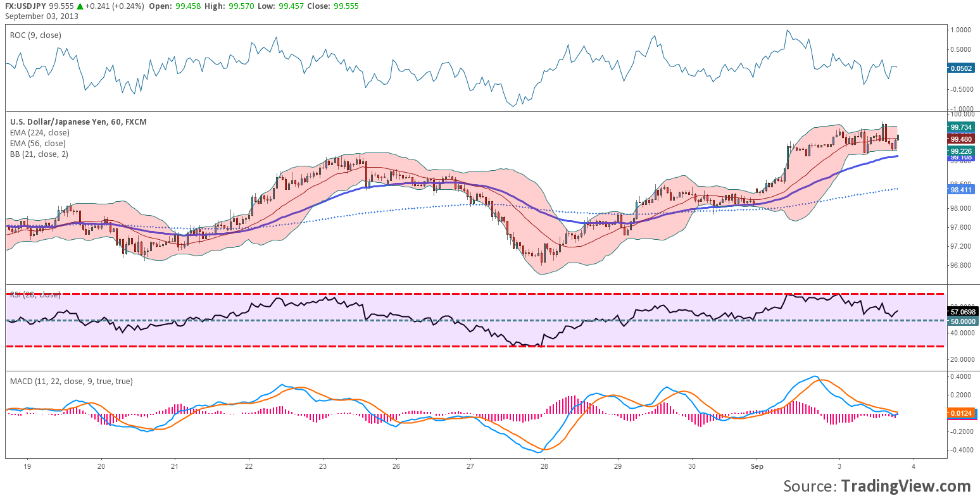Click the 21 date on time axis
The height and width of the screenshot is (503, 980).
pyautogui.click(x=175, y=466)
